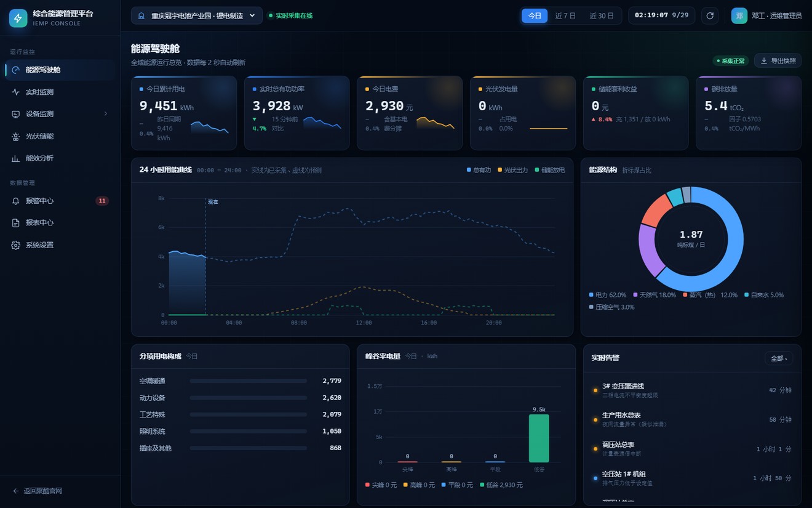Toggle the 储能放电 legend series
812x508 pixels.
[x=550, y=170]
